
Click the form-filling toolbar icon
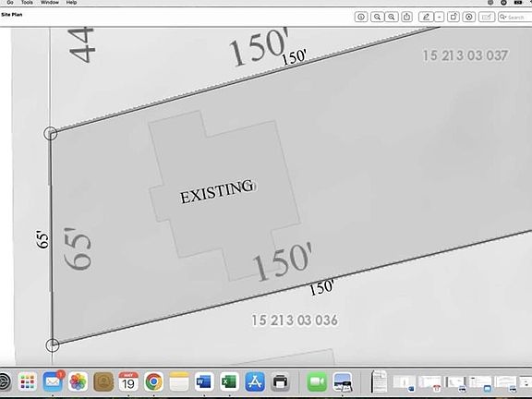(487, 17)
